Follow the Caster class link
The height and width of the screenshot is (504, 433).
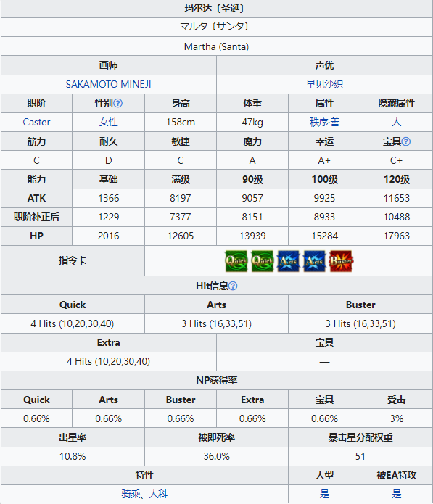pos(36,122)
